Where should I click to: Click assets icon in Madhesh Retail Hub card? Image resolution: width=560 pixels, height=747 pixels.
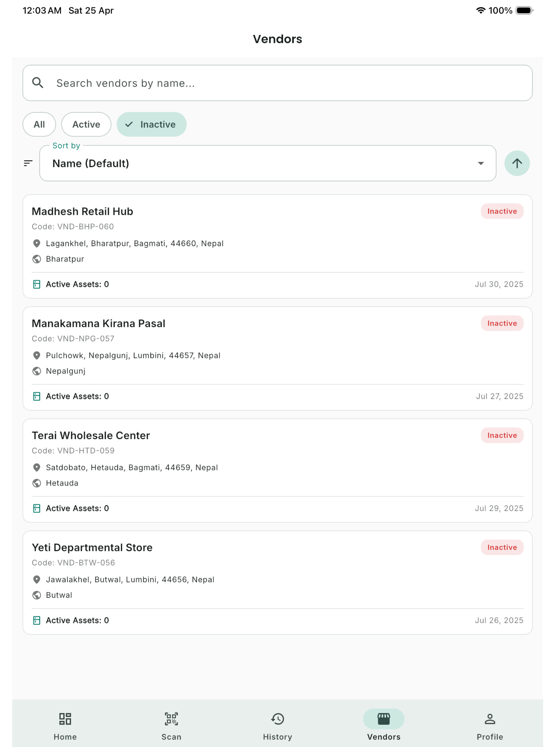coord(37,284)
